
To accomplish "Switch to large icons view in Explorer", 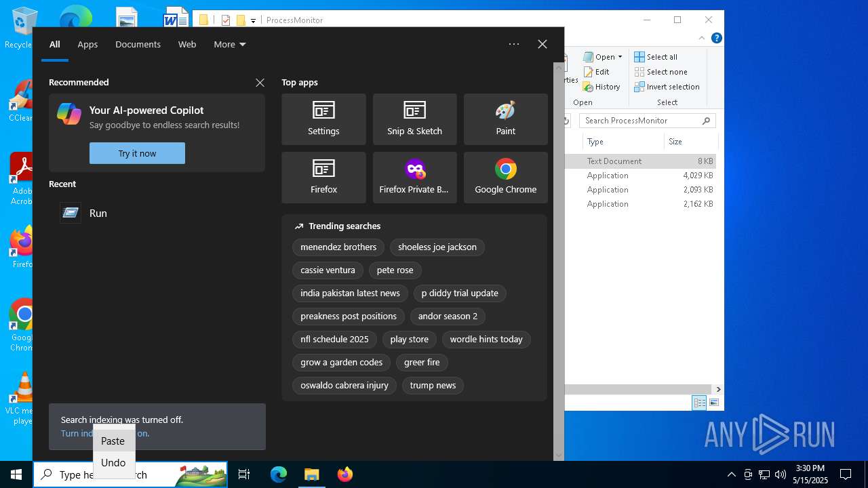I will [x=713, y=403].
